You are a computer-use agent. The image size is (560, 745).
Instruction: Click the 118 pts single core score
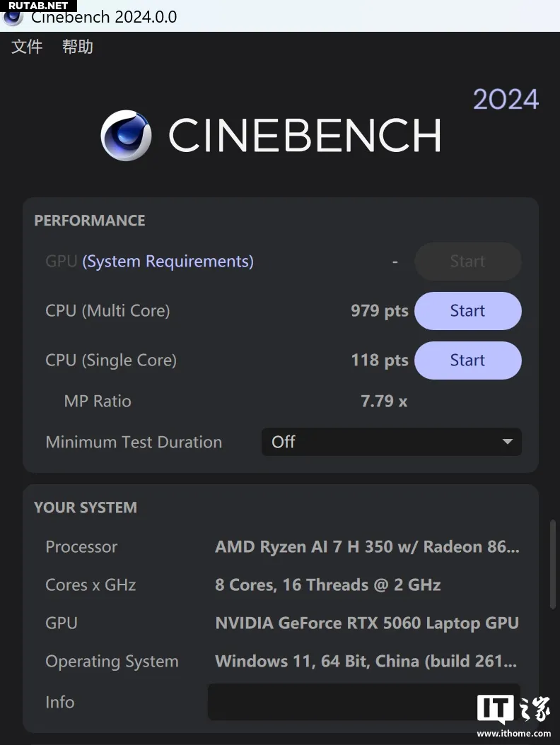coord(380,360)
